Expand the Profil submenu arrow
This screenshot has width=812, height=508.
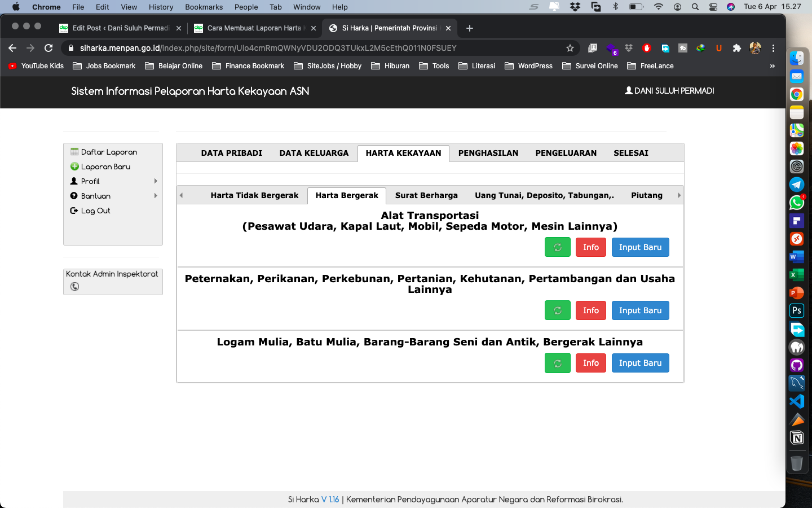pos(156,181)
